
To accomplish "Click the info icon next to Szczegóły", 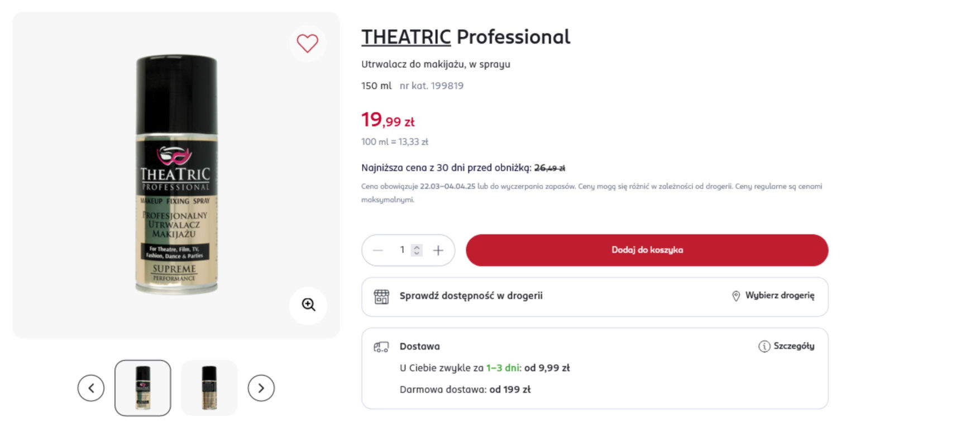I will [764, 347].
